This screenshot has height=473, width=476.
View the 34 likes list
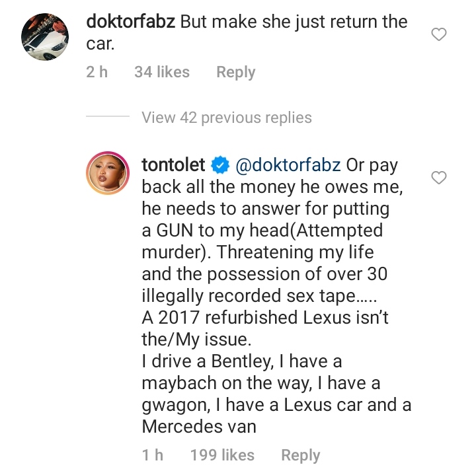pos(161,72)
